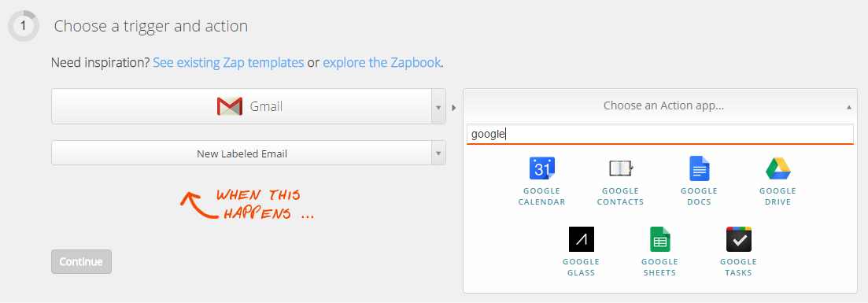Open the See existing Zap templates link
This screenshot has width=868, height=303.
click(x=228, y=62)
